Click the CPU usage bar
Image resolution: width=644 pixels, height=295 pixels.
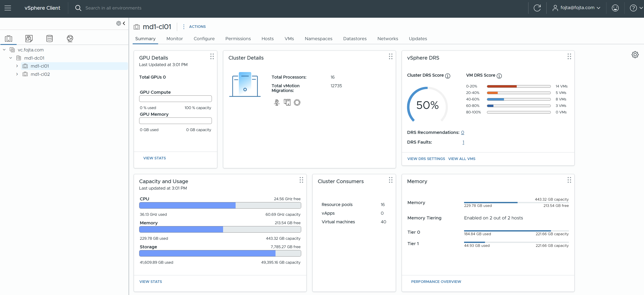[220, 205]
